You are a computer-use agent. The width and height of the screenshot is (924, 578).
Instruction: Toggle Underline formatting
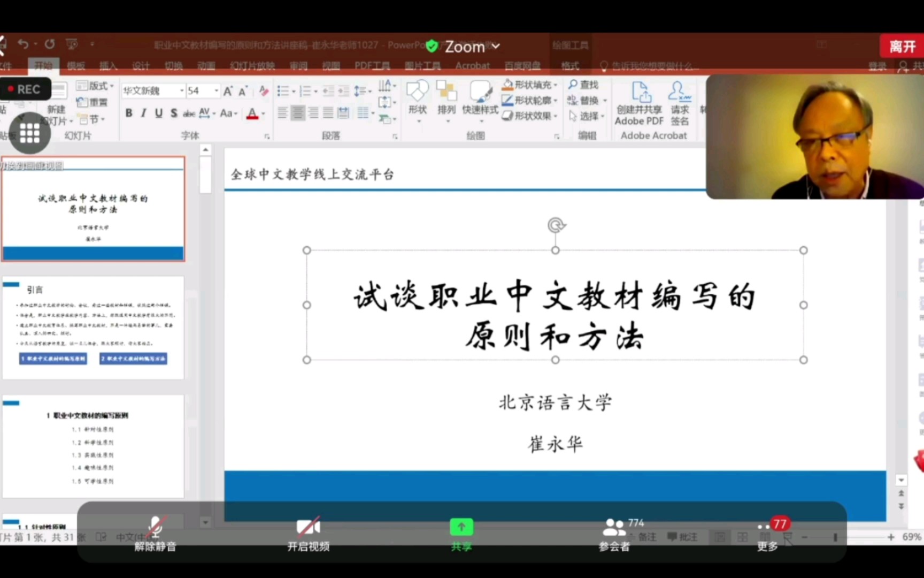[x=159, y=113]
